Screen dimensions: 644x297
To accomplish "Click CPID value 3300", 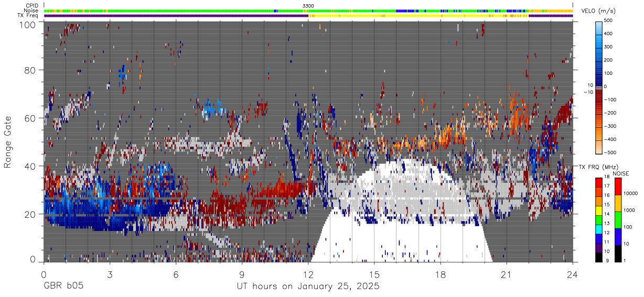I will coord(308,6).
